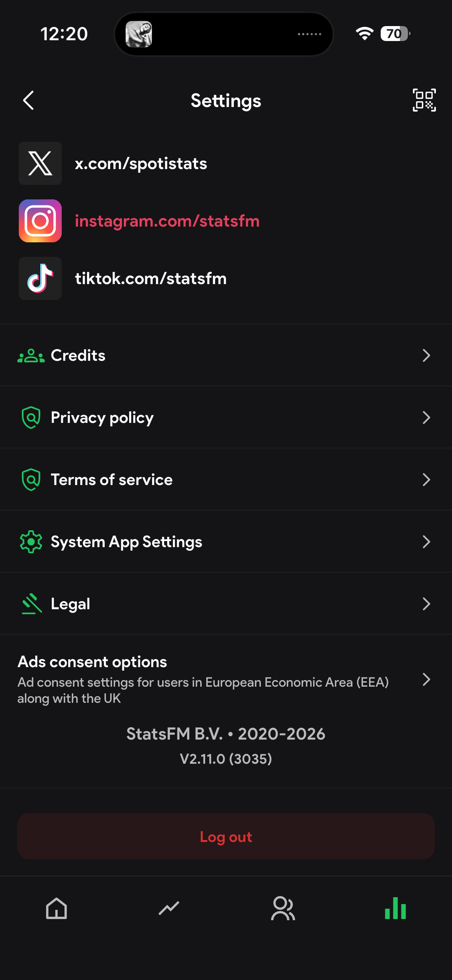
Task: Select the green stats bars tab
Action: pos(396,908)
